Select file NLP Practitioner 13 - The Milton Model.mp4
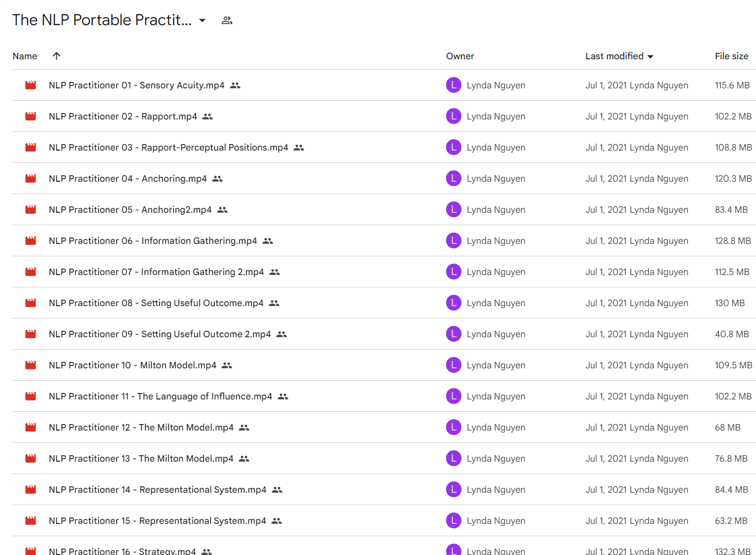 [x=141, y=459]
